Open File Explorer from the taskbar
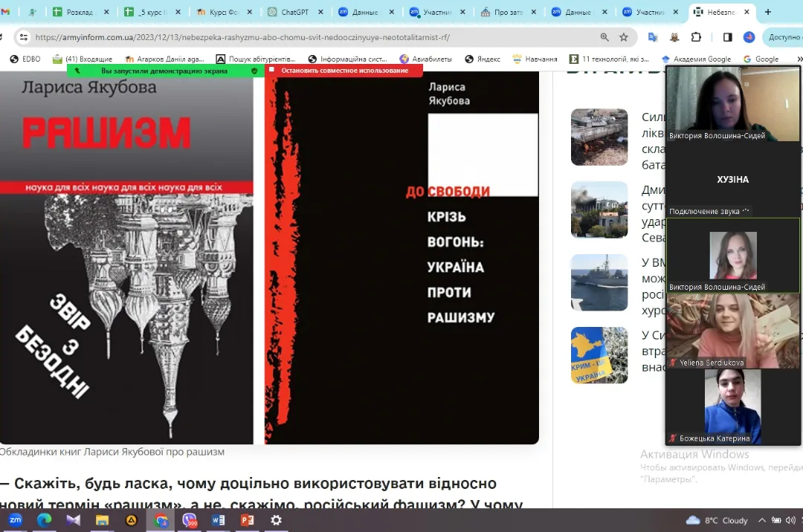803x532 pixels. (102, 520)
